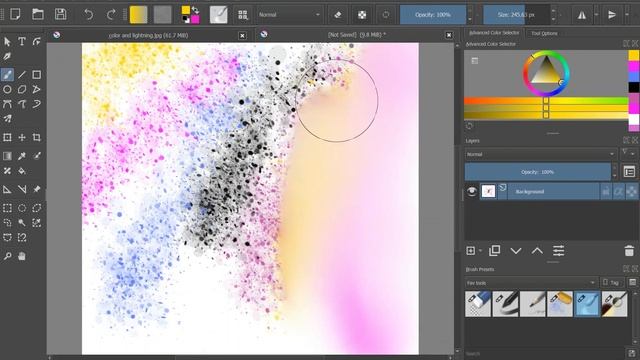Screen dimensions: 640x360
Task: Toggle vertical mirror mode
Action: (x=611, y=15)
